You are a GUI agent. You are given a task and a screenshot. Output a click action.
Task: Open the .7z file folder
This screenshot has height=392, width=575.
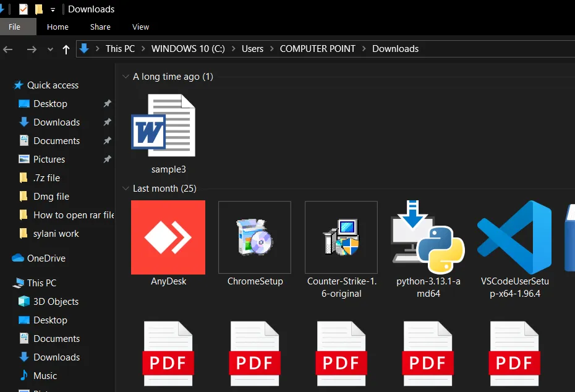point(46,178)
